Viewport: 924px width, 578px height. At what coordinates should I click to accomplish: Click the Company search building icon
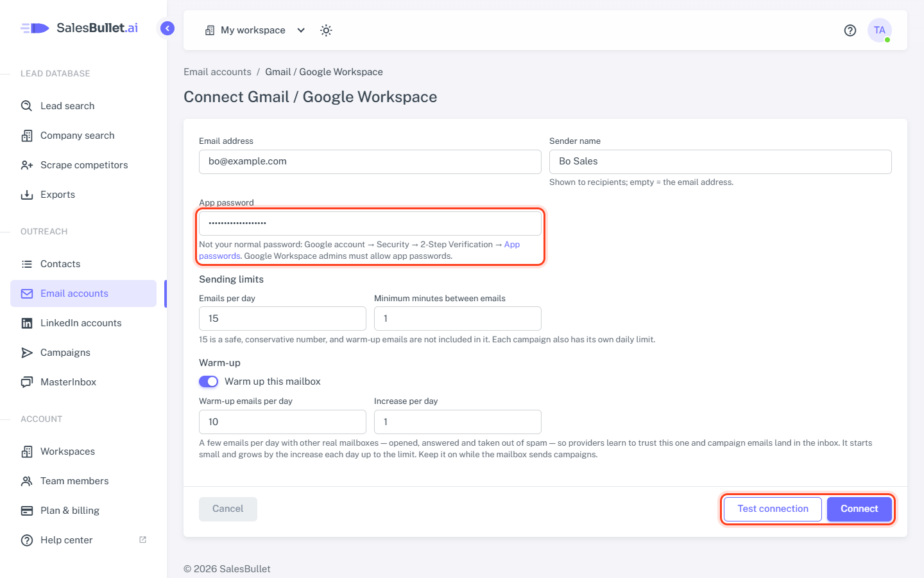(27, 136)
